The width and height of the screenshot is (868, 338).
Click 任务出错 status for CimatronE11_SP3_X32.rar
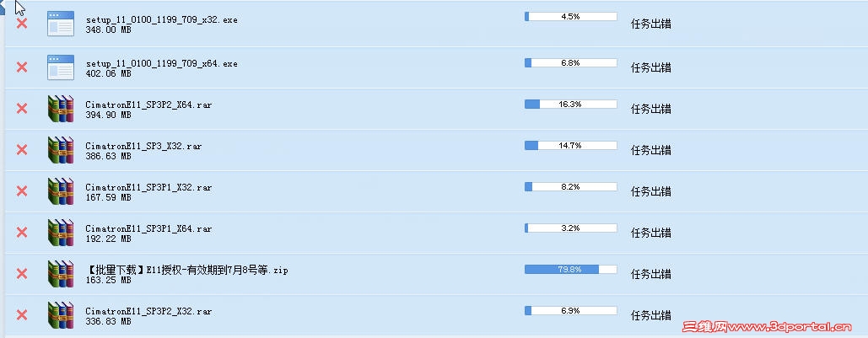(x=651, y=150)
